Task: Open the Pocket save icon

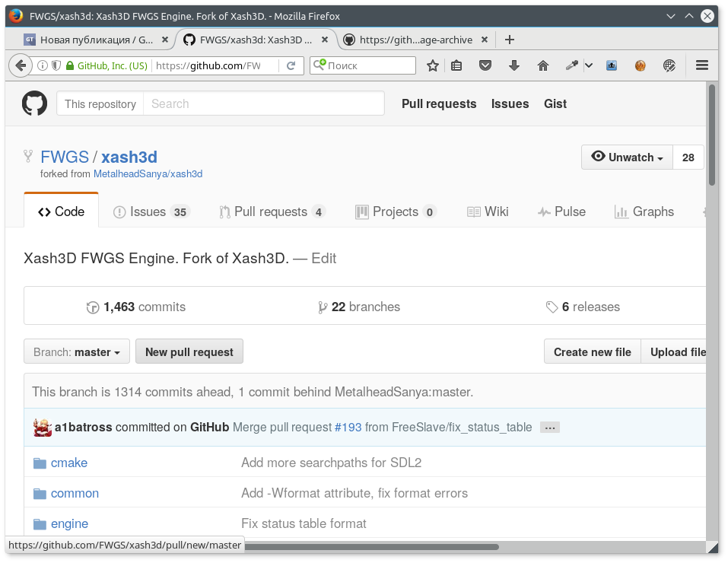Action: (485, 65)
